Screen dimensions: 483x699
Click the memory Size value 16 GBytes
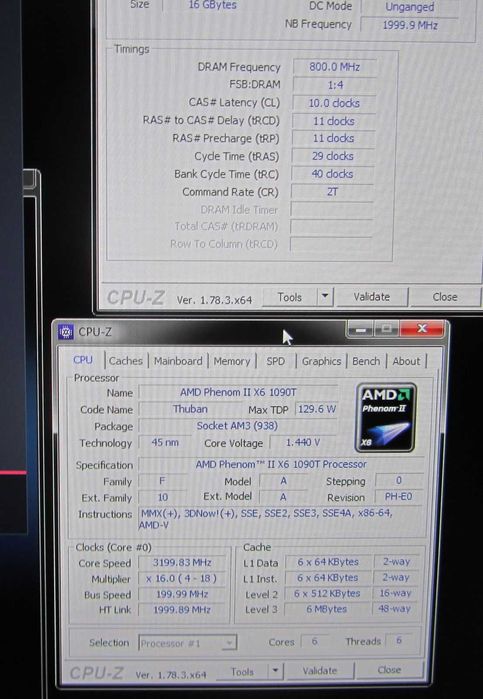tap(212, 5)
